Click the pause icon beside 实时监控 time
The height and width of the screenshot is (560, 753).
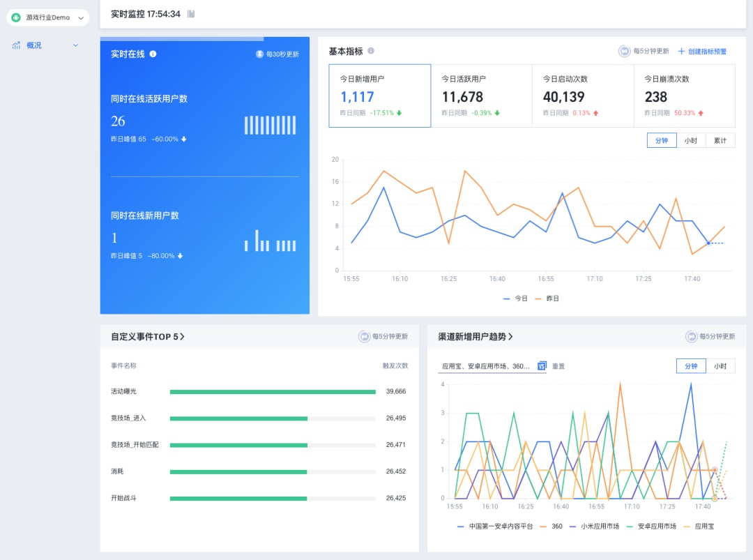tap(191, 14)
